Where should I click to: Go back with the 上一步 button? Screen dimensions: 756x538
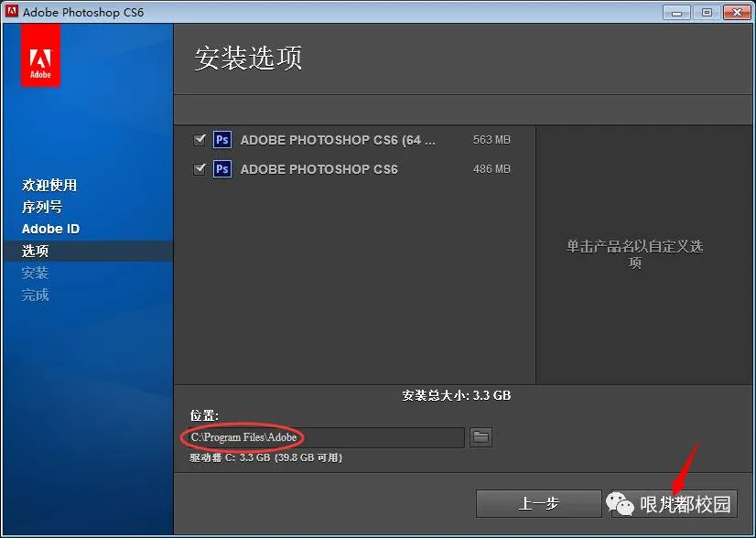[538, 504]
